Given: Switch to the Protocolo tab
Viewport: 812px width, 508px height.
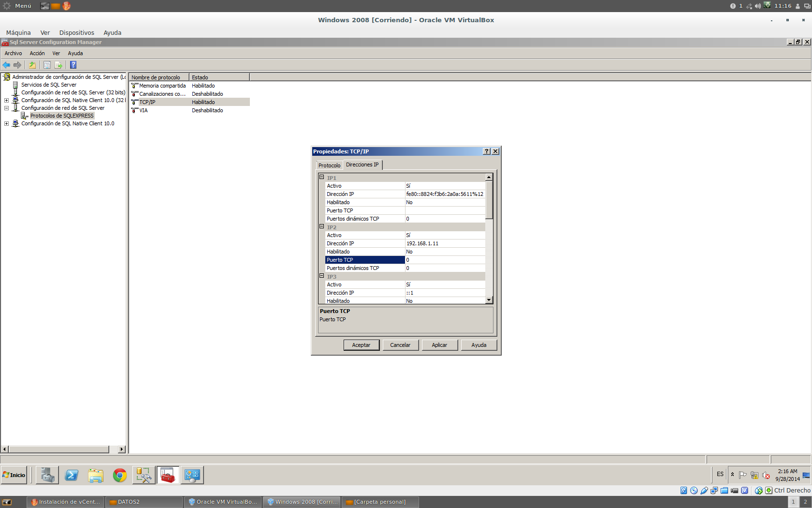Looking at the screenshot, I should (x=329, y=165).
